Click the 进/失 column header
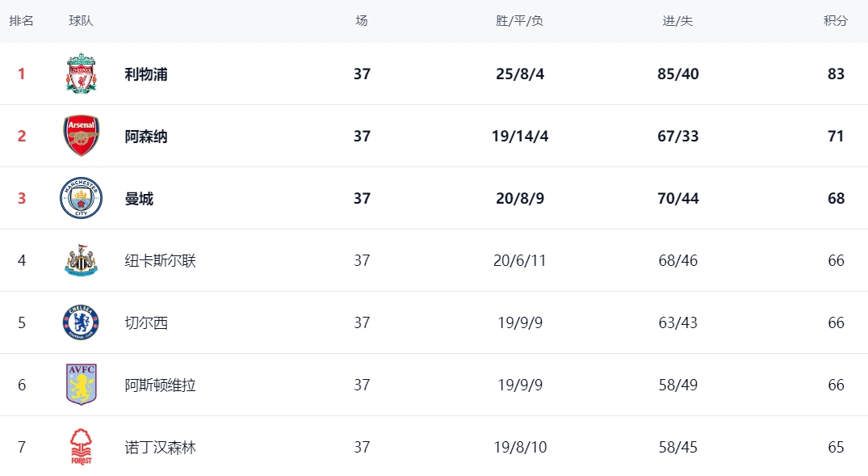868x476 pixels. pyautogui.click(x=678, y=21)
